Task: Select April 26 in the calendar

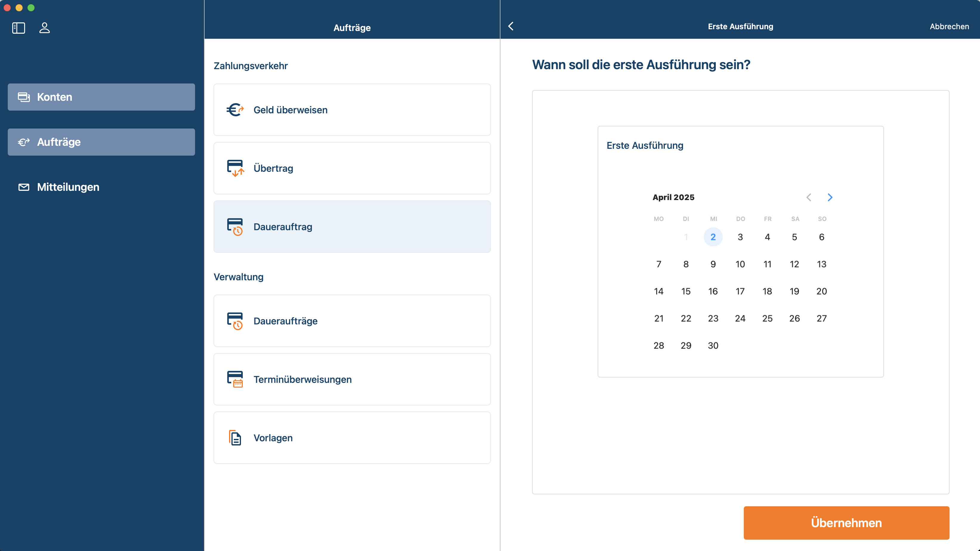Action: [x=794, y=318]
